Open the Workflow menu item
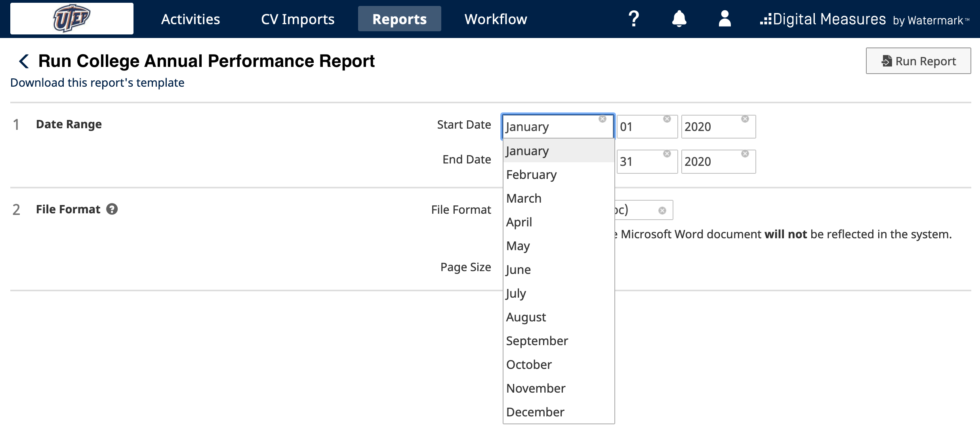Screen dimensions: 980x433 (x=496, y=19)
